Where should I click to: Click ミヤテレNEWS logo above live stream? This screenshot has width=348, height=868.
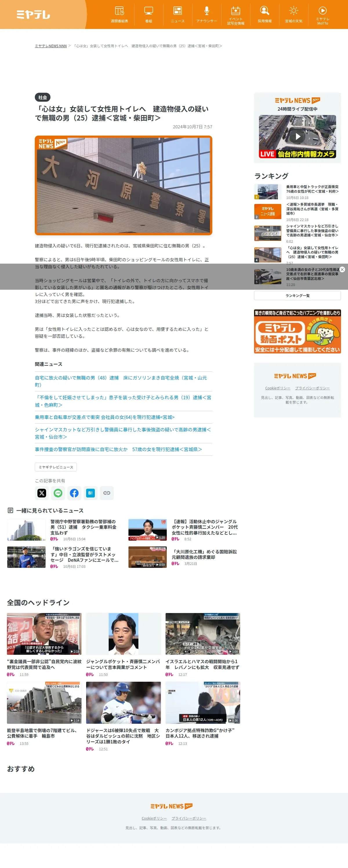coord(298,101)
